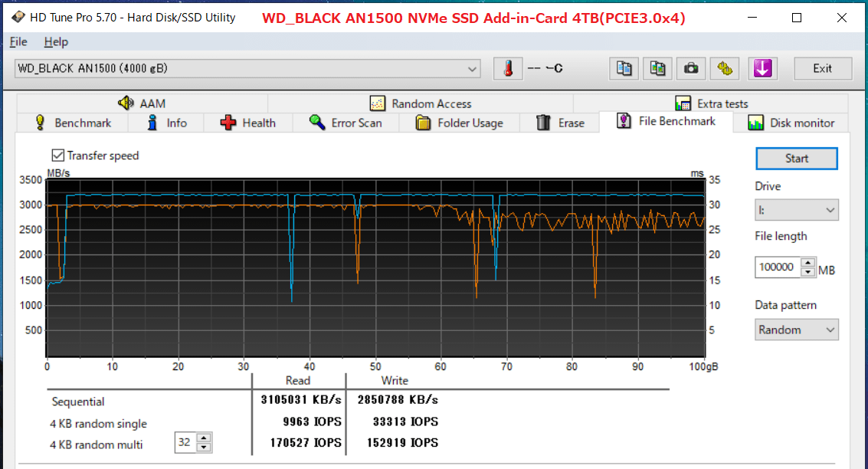
Task: Click the camera save screenshot icon
Action: pos(691,69)
